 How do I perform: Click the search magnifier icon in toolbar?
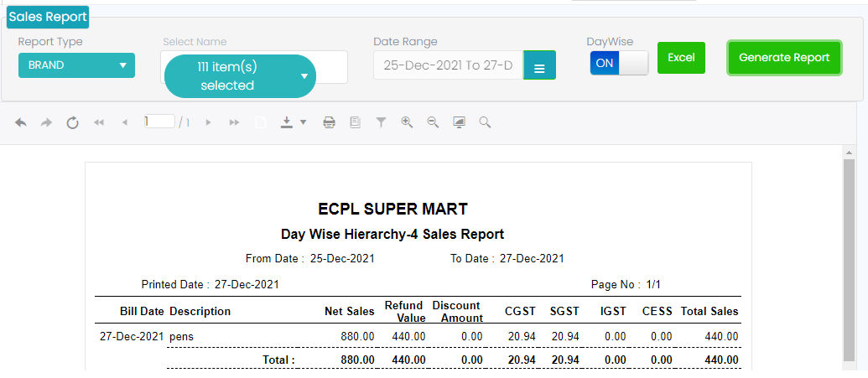coord(485,122)
